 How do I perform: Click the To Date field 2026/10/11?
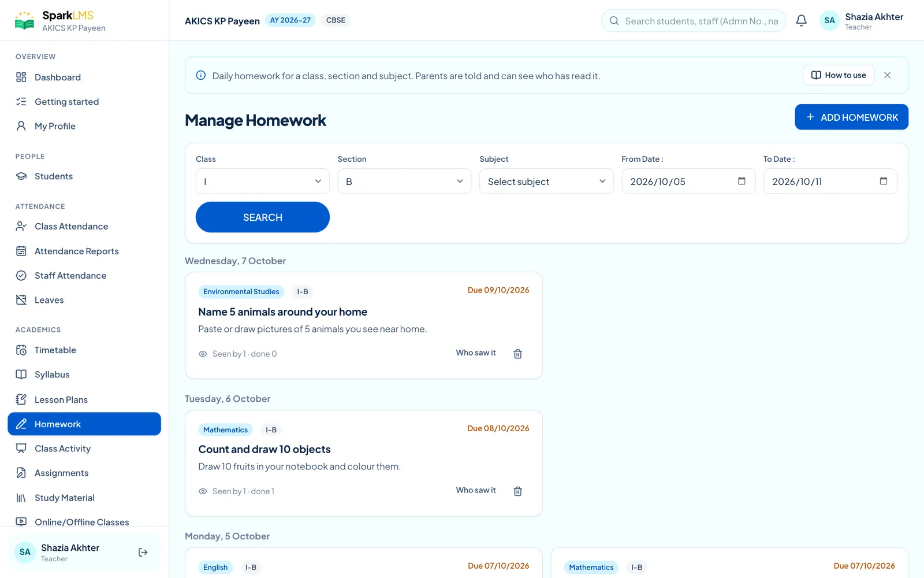[x=830, y=181]
